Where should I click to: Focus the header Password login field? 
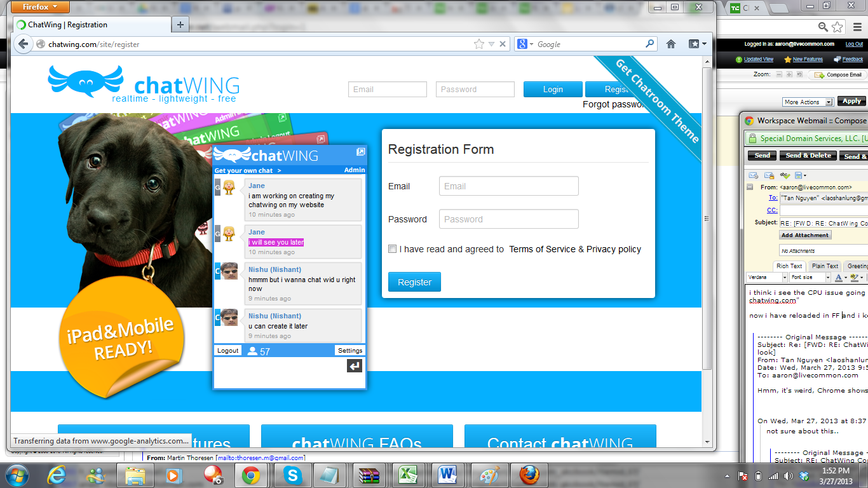click(x=475, y=90)
